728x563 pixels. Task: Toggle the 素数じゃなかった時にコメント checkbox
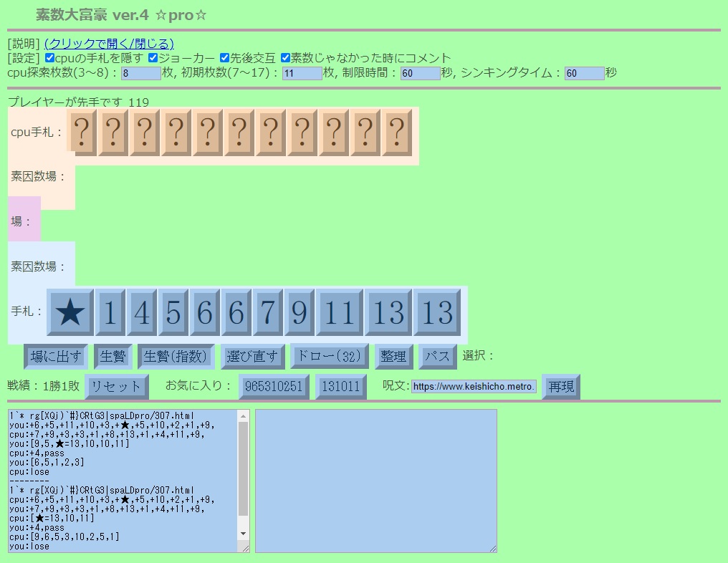point(285,58)
